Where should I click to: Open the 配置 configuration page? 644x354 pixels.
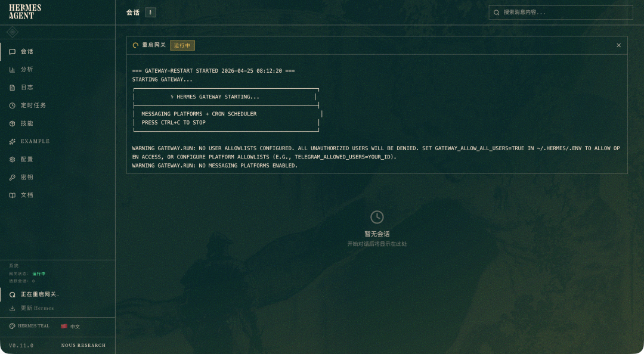(57, 159)
